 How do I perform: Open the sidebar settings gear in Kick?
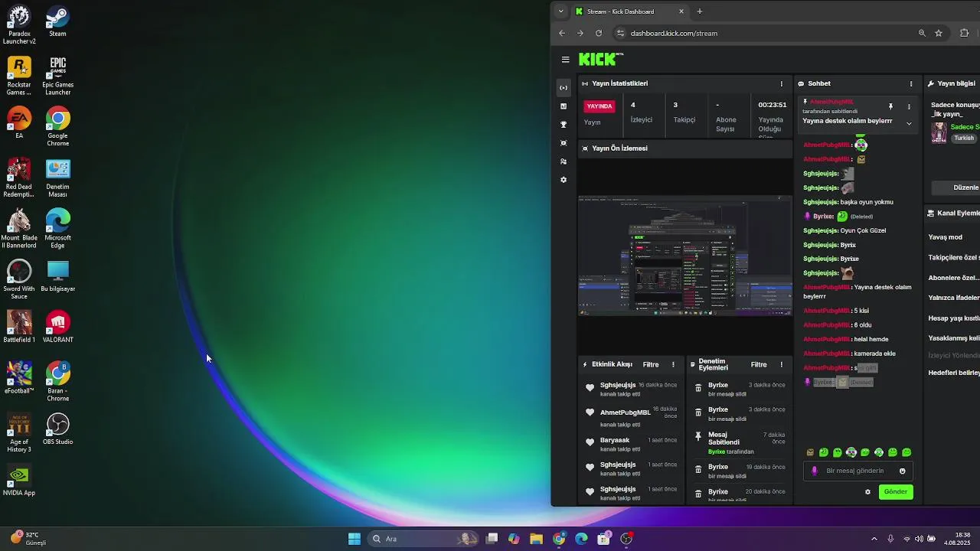coord(563,180)
